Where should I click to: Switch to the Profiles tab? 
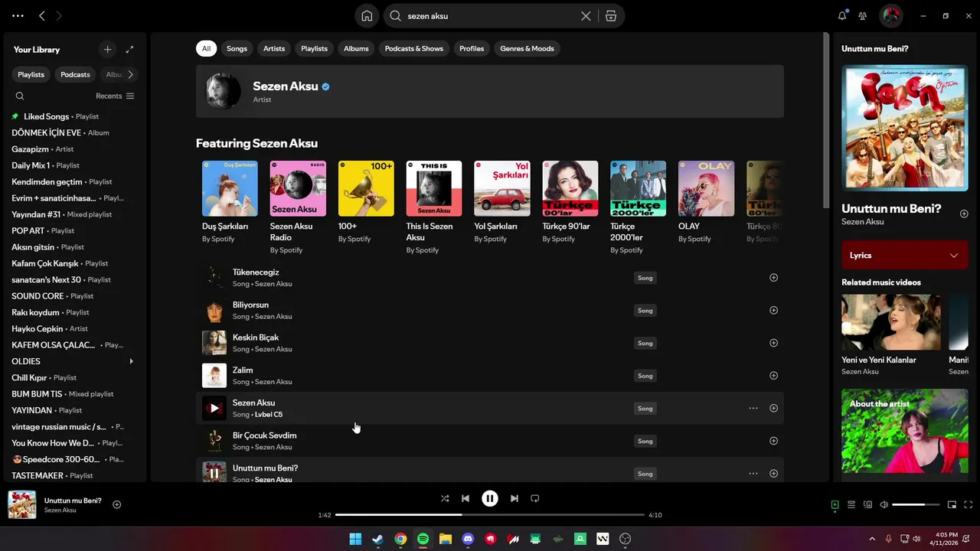coord(472,48)
